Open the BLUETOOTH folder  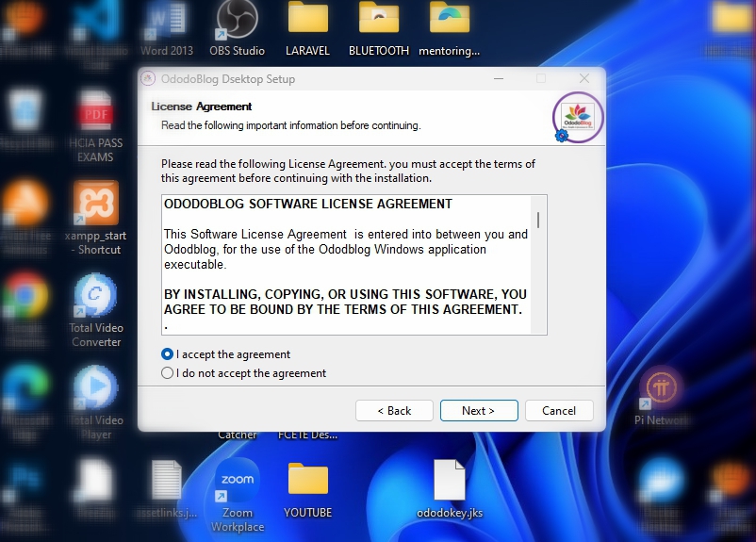pos(378,25)
